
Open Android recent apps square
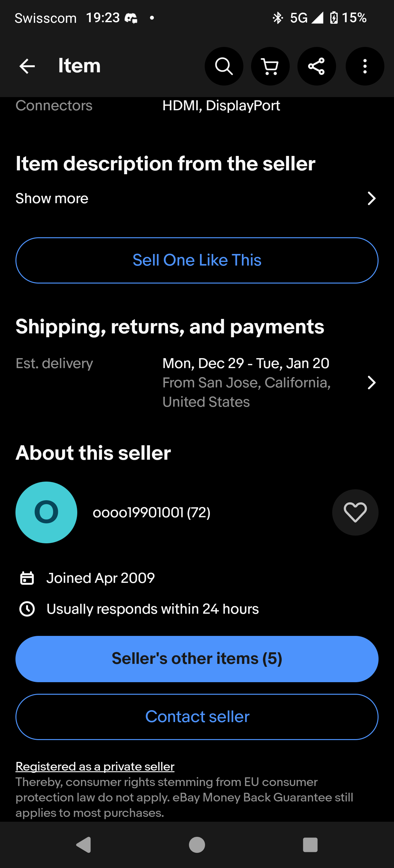click(310, 845)
